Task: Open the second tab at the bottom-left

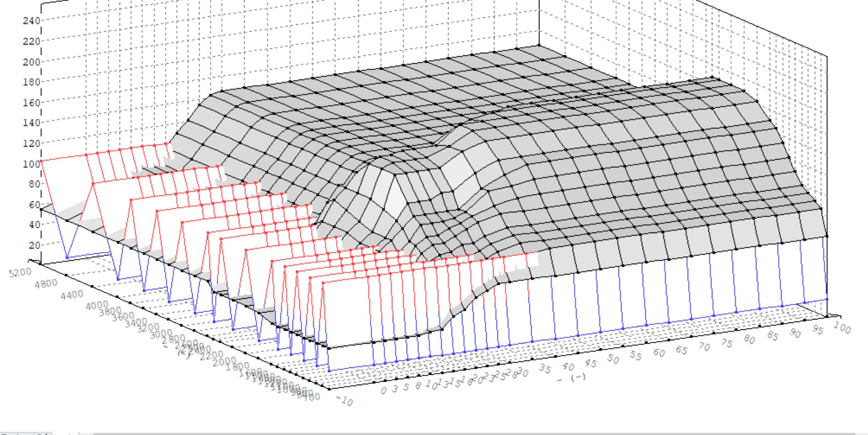Action: (x=43, y=433)
